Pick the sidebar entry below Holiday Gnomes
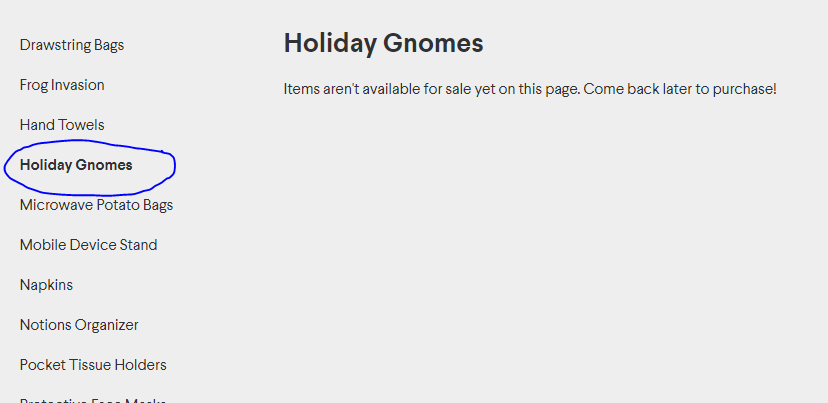The height and width of the screenshot is (403, 828). (x=96, y=205)
